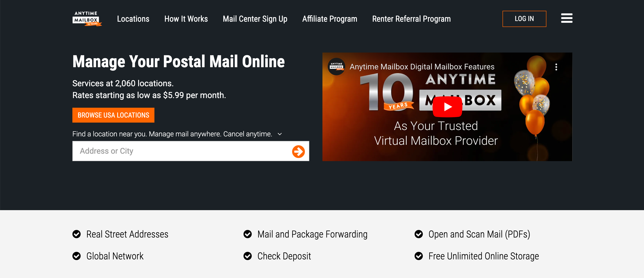Click the Address or City input field
644x278 pixels.
click(175, 151)
